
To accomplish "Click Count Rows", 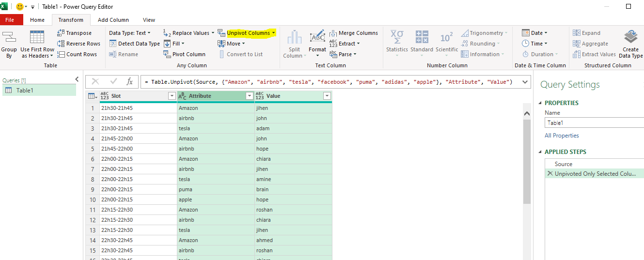I will (77, 54).
